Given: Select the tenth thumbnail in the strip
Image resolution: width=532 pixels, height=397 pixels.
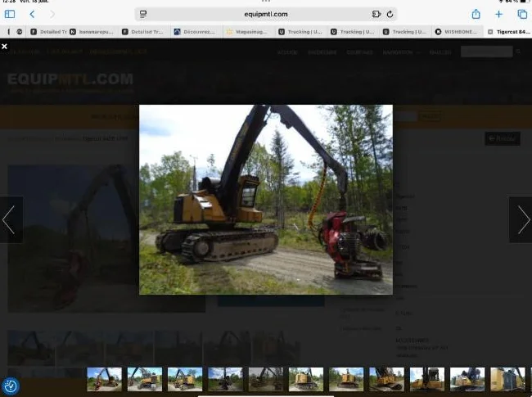Looking at the screenshot, I should pyautogui.click(x=467, y=379).
